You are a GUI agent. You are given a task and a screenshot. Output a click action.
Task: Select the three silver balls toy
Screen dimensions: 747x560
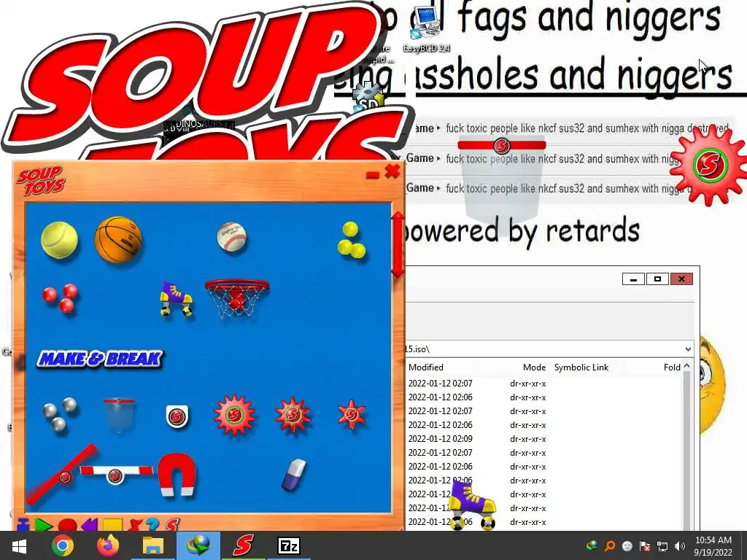point(60,414)
